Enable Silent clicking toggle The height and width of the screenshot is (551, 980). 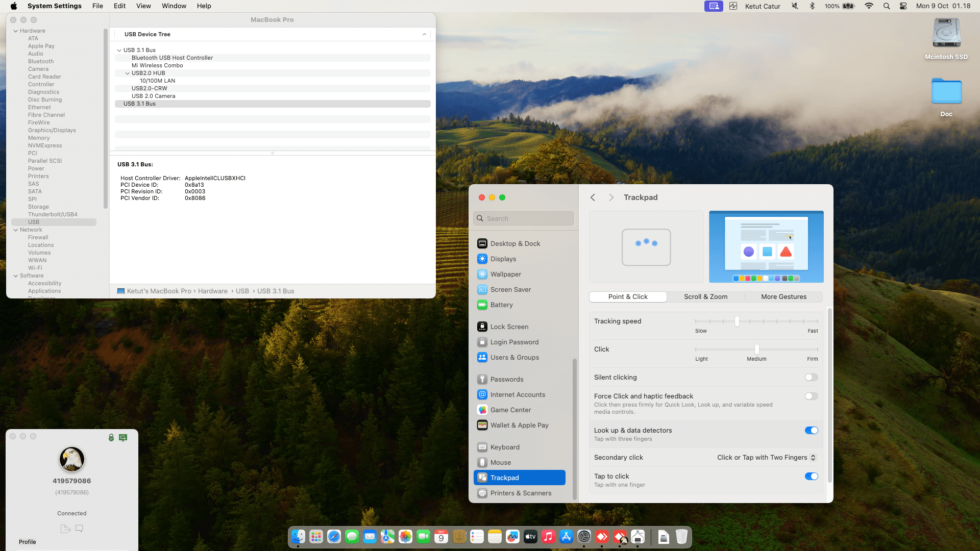click(811, 378)
